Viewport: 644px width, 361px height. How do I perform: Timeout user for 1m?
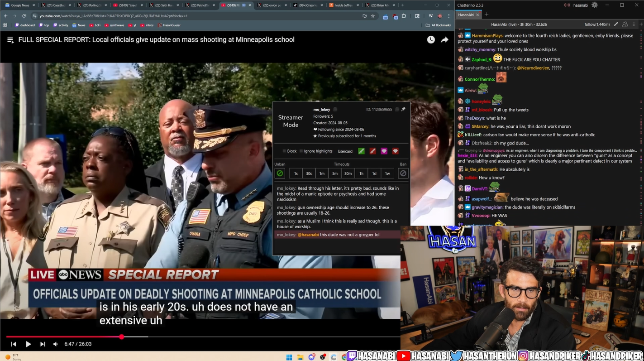[322, 173]
